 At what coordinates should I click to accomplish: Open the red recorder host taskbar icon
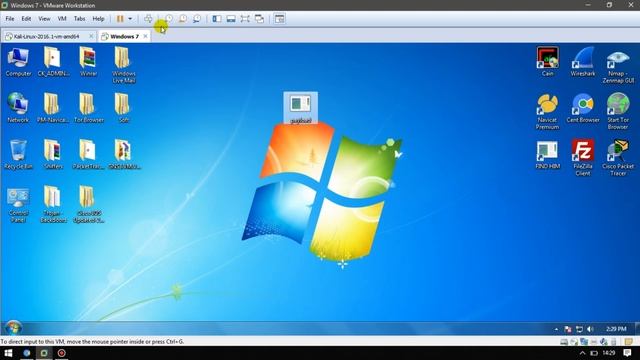62,353
